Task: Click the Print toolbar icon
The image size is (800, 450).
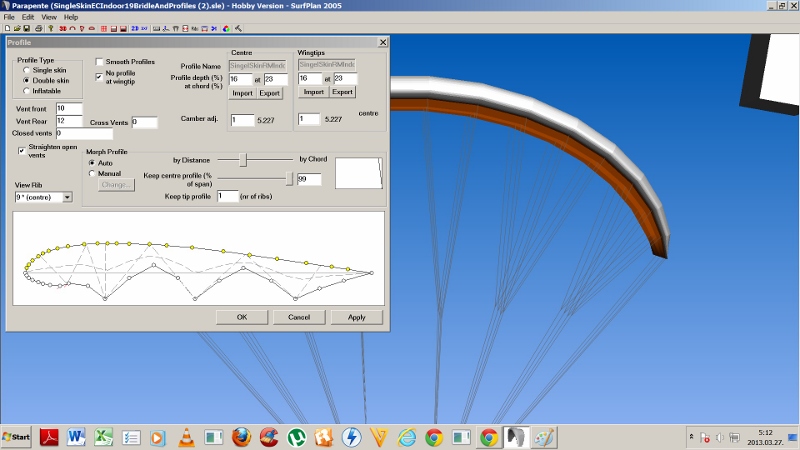Action: [x=39, y=28]
